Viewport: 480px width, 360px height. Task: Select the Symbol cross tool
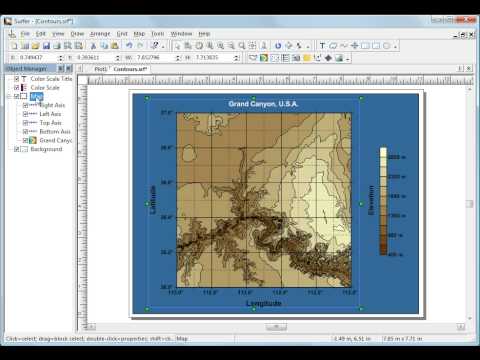coord(354,46)
